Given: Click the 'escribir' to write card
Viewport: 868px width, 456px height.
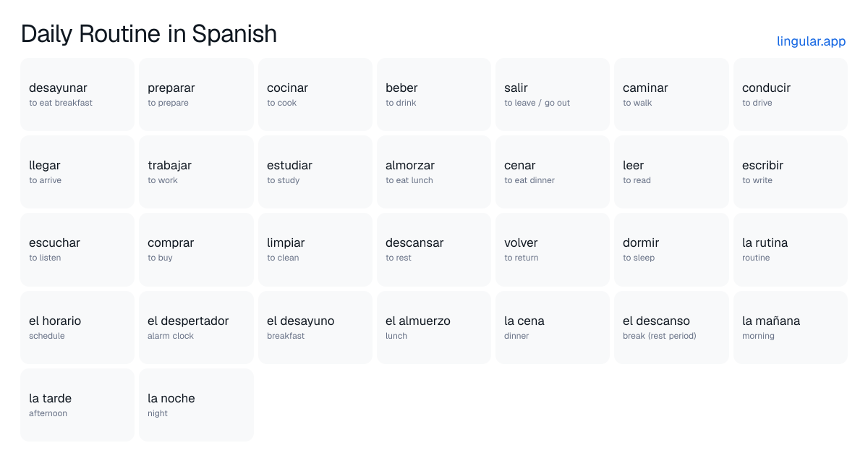Looking at the screenshot, I should [791, 172].
